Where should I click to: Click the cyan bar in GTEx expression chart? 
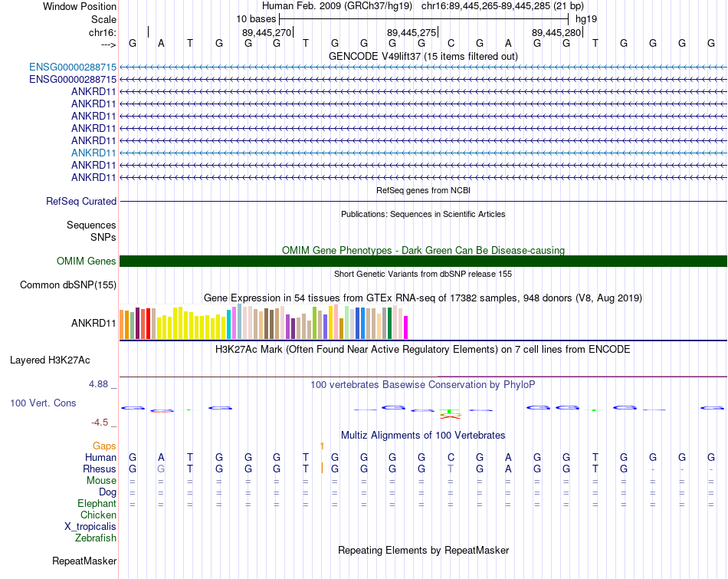(229, 324)
